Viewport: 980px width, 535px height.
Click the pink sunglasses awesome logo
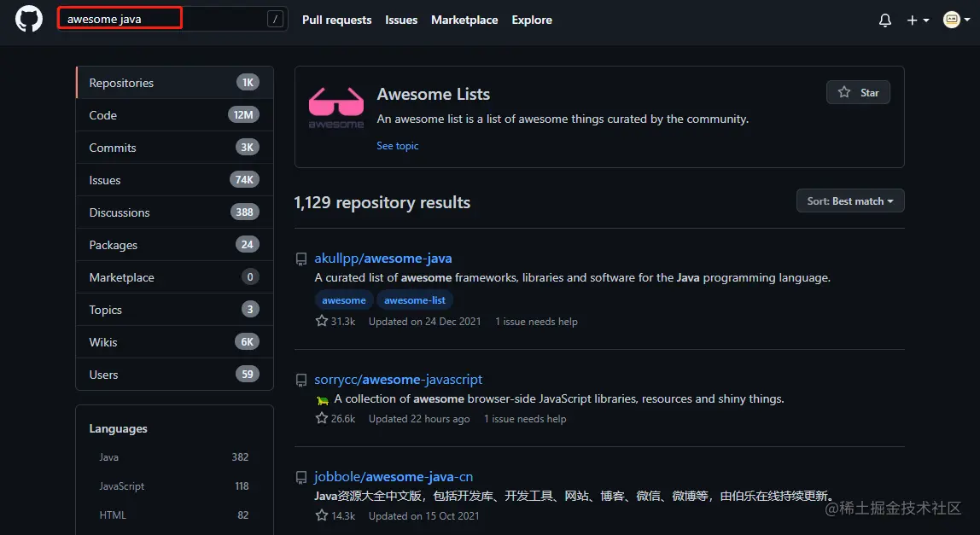336,108
